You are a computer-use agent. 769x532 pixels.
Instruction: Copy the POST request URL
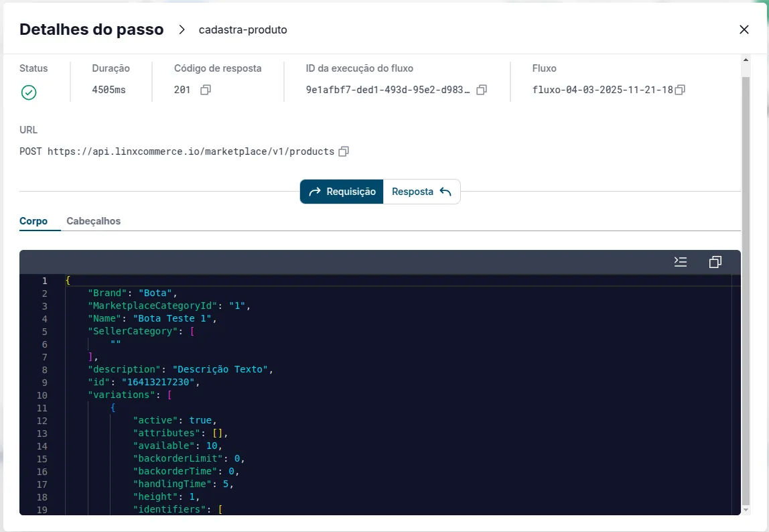344,151
